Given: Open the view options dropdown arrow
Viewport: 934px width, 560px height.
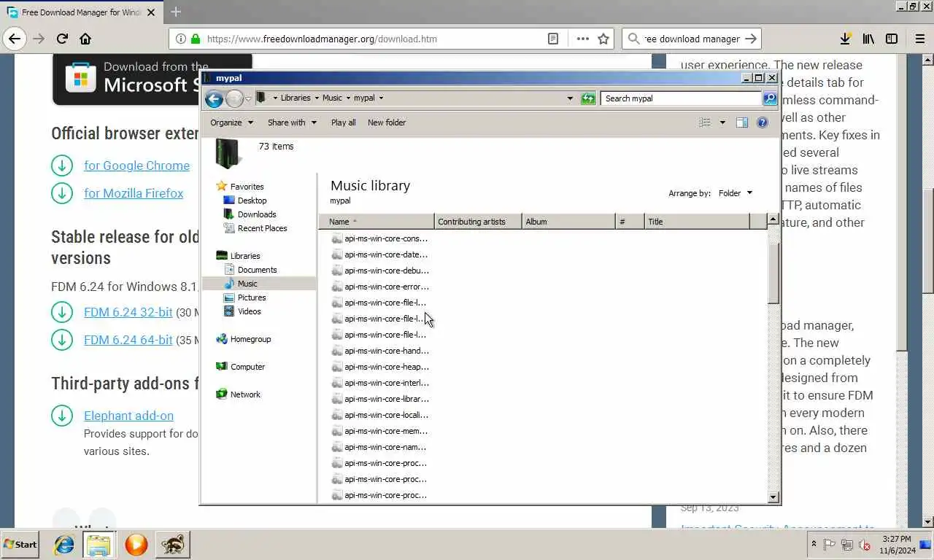Looking at the screenshot, I should [x=722, y=122].
